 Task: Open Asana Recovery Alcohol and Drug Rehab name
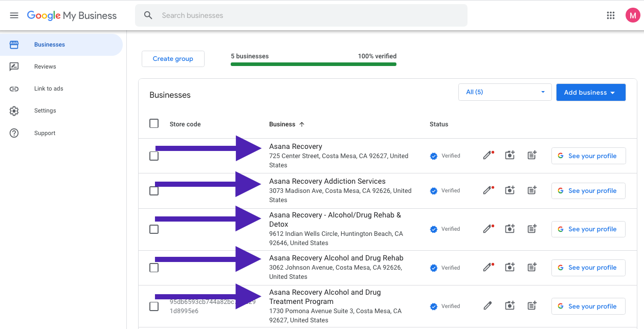[336, 258]
